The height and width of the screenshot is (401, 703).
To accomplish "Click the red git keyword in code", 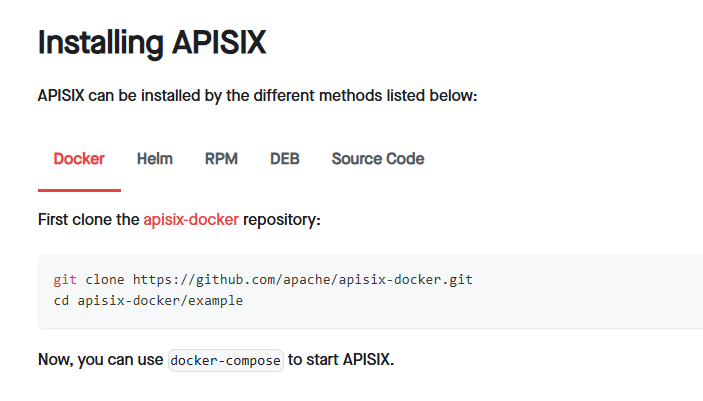I will click(65, 280).
